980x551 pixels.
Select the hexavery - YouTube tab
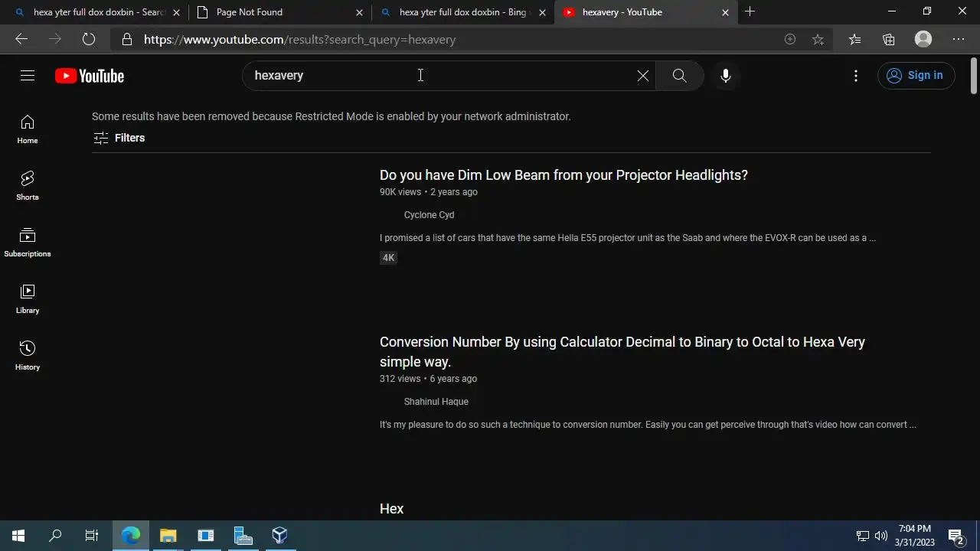pos(646,12)
